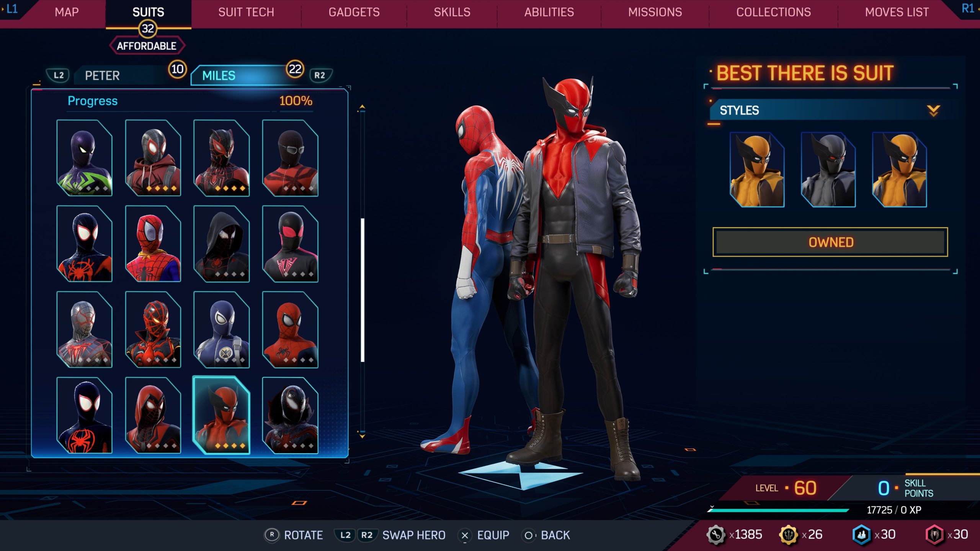Select the S.H.I.E.L.D. badge suit icon

(x=221, y=329)
